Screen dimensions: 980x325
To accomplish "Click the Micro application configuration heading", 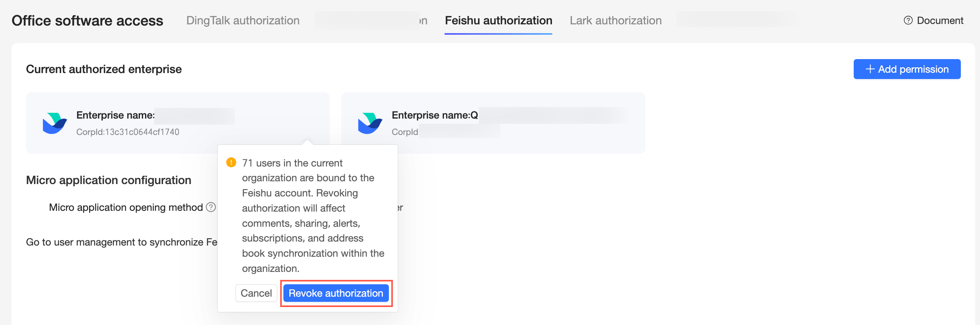I will pyautogui.click(x=109, y=180).
